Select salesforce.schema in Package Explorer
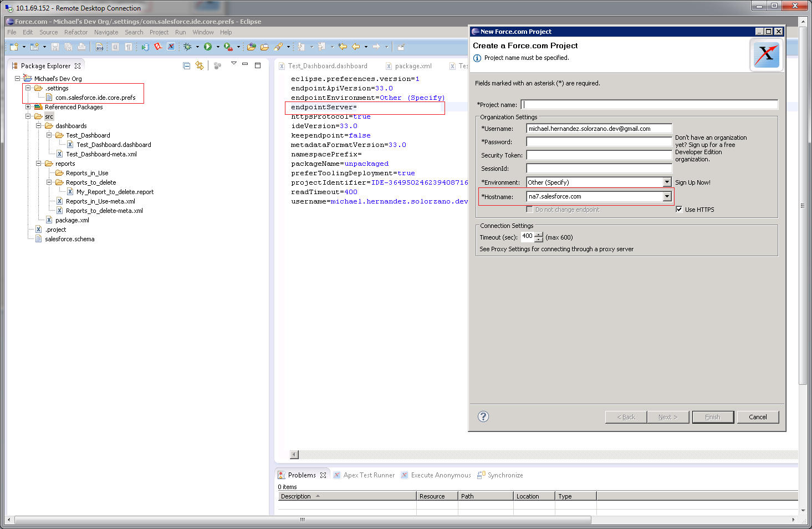 coord(69,239)
